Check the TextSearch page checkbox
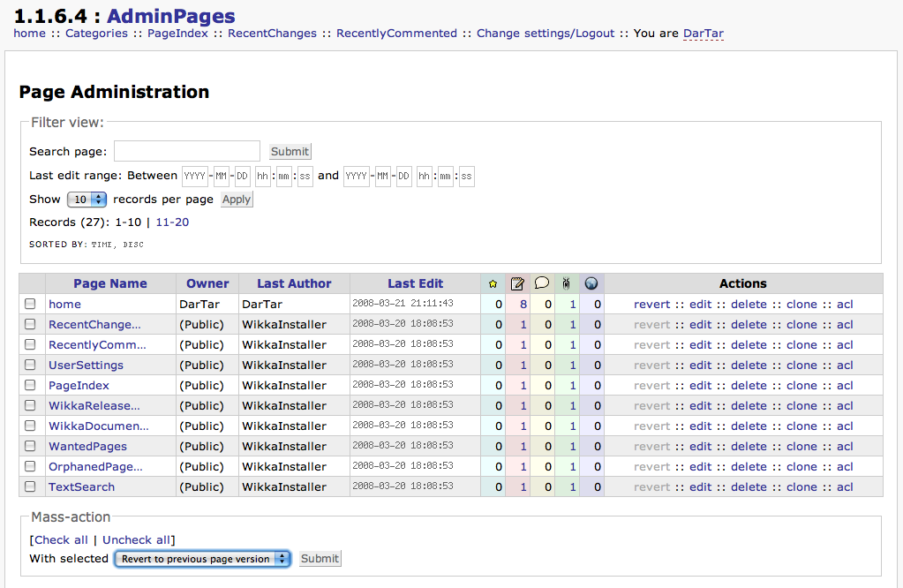The width and height of the screenshot is (903, 588). 31,487
